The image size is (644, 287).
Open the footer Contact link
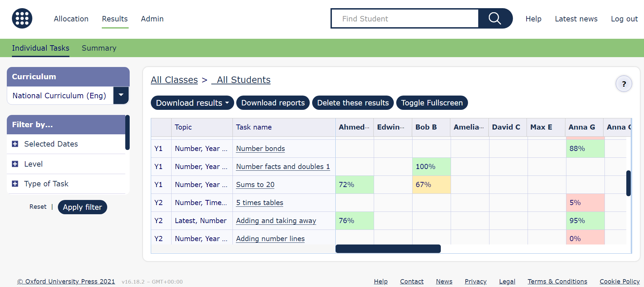(412, 282)
